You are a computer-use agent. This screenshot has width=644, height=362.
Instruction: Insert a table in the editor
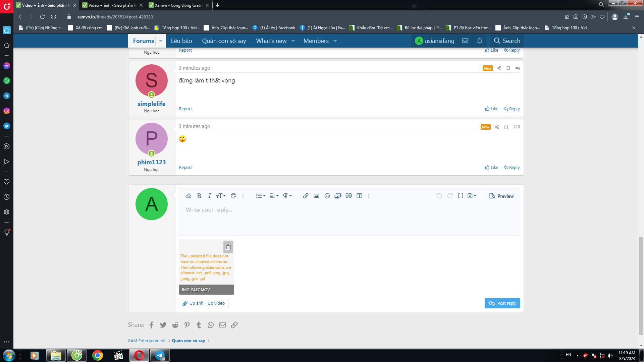pos(359,196)
